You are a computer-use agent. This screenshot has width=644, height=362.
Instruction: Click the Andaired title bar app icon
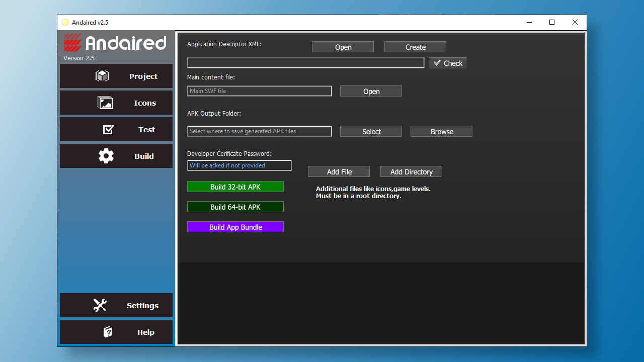(x=65, y=22)
